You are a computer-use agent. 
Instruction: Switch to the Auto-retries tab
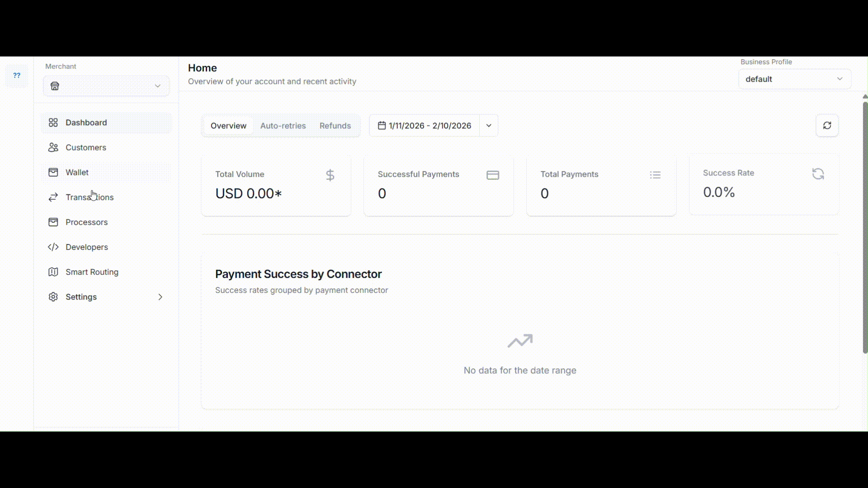(x=283, y=126)
